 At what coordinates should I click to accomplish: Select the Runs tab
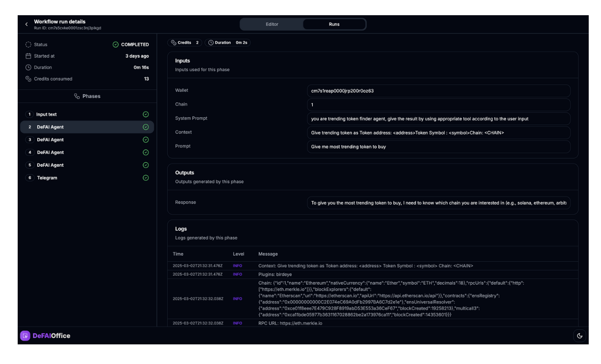[x=333, y=24]
